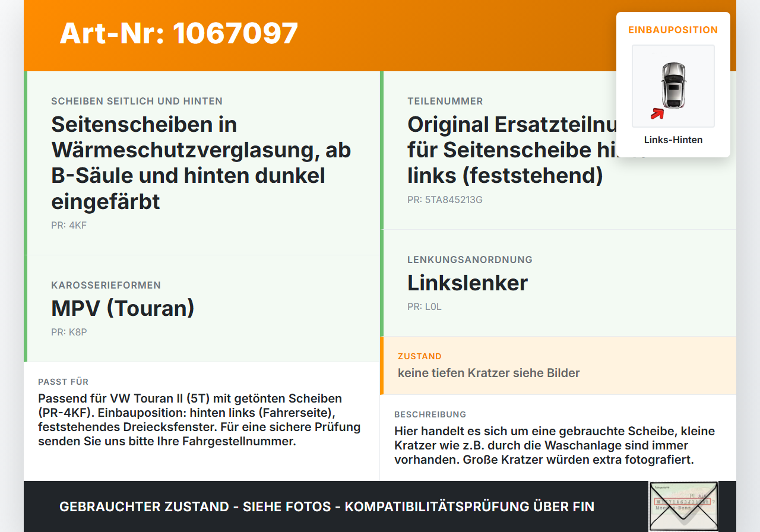Click the PR: L0L code
Viewport: 760px width, 532px height.
pyautogui.click(x=425, y=307)
